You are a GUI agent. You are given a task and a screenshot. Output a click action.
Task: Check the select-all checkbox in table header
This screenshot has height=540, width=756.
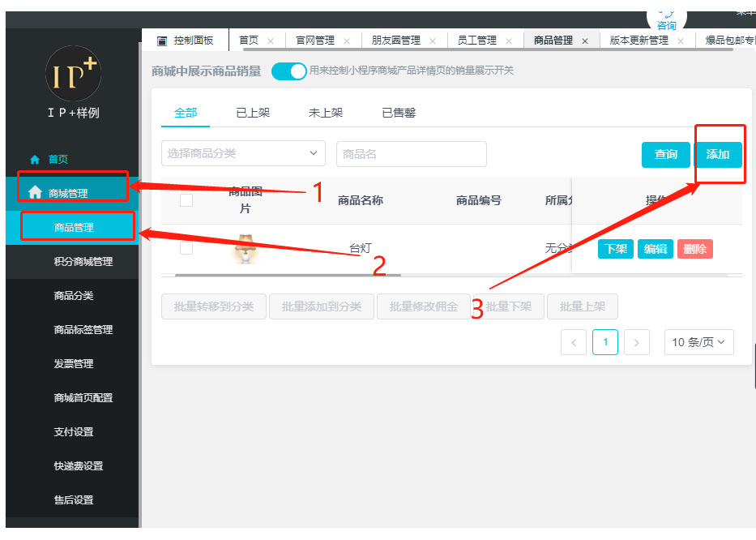point(186,200)
